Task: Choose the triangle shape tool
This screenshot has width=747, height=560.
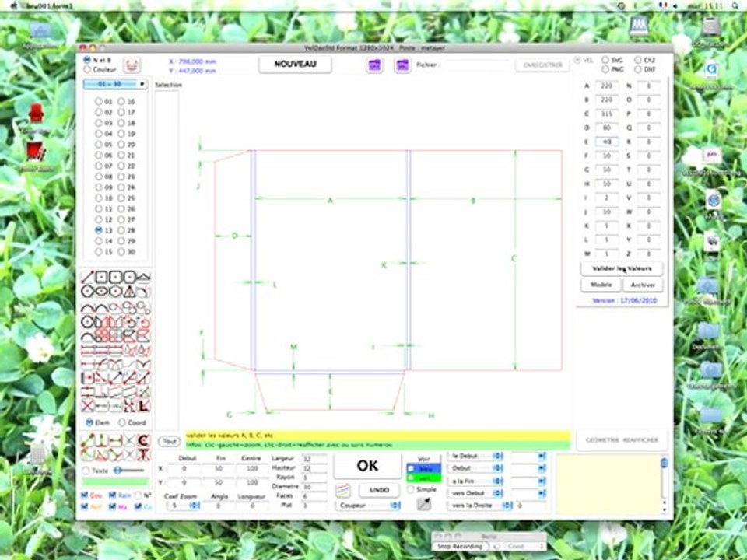Action: pyautogui.click(x=130, y=292)
